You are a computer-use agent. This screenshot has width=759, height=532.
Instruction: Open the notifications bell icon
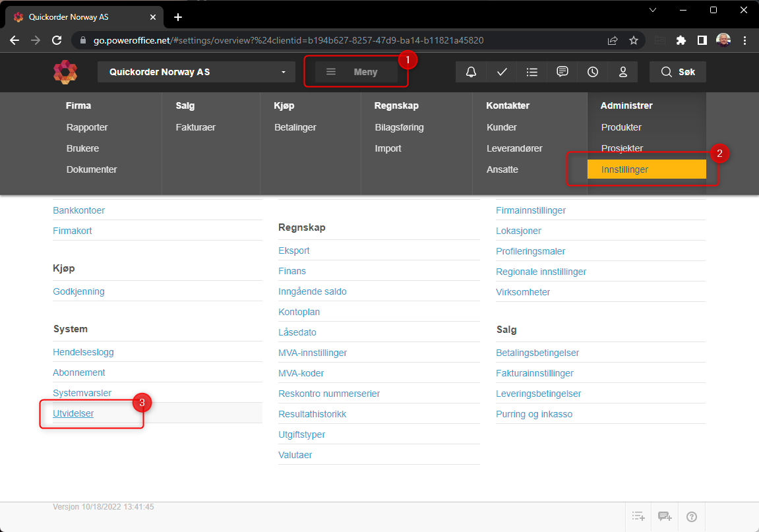pyautogui.click(x=471, y=72)
